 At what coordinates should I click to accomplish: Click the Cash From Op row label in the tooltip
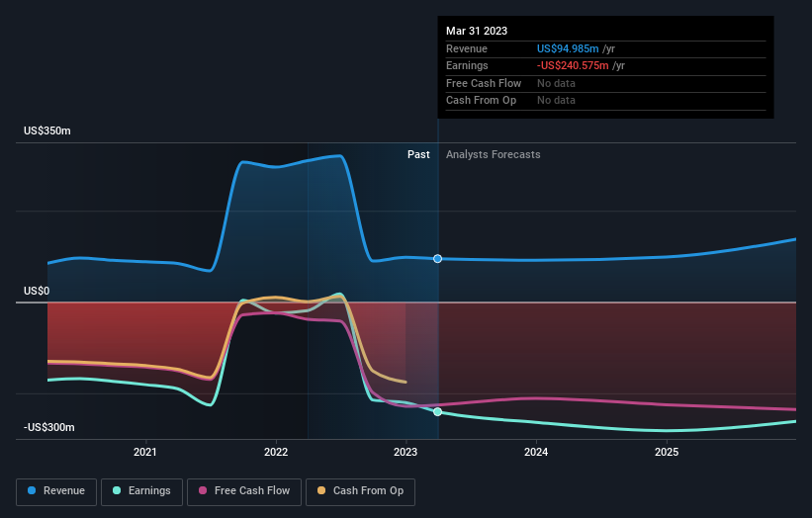pyautogui.click(x=481, y=100)
